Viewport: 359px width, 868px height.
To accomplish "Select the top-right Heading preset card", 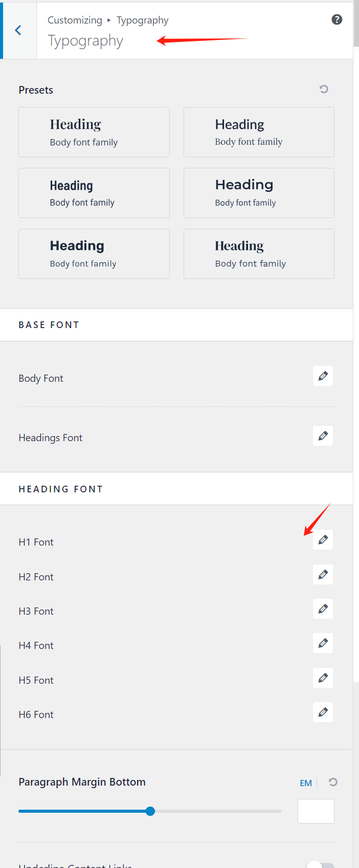I will tap(259, 132).
